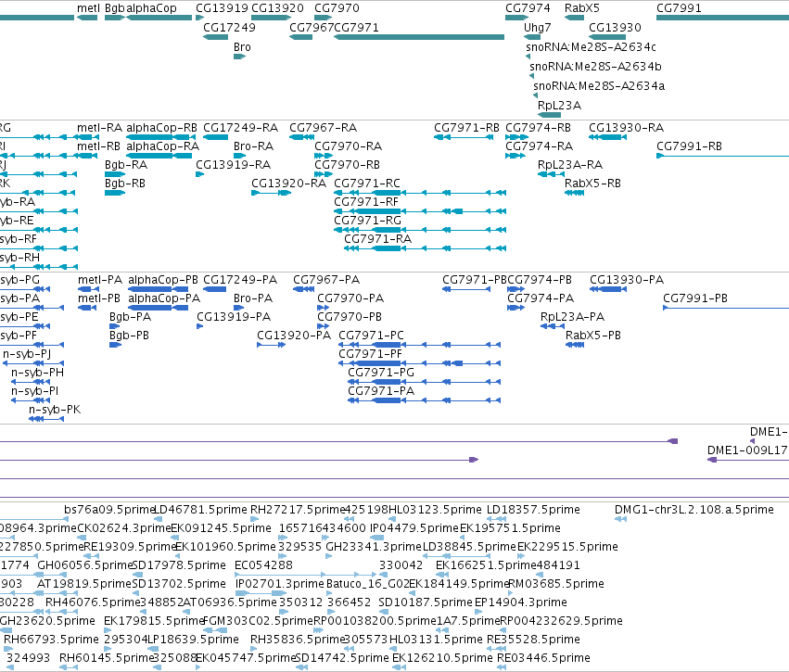The width and height of the screenshot is (789, 672).
Task: Select the CG7970 gene label
Action: pyautogui.click(x=337, y=8)
